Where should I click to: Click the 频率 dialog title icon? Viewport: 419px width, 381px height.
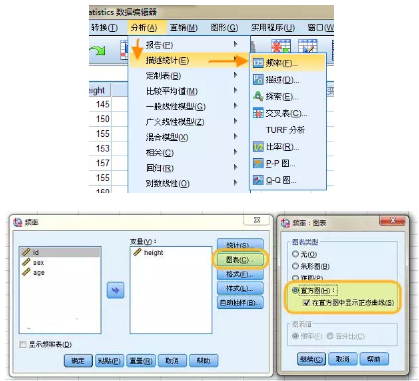pyautogui.click(x=18, y=222)
